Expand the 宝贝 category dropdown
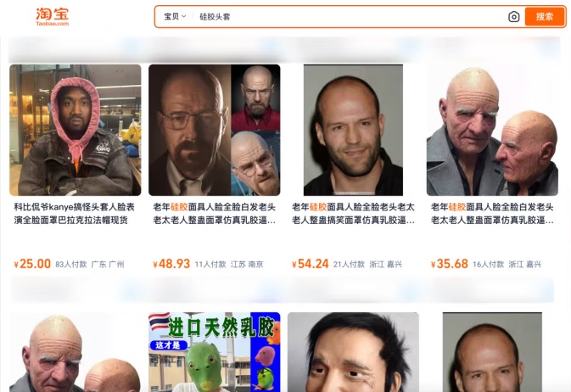 [175, 16]
